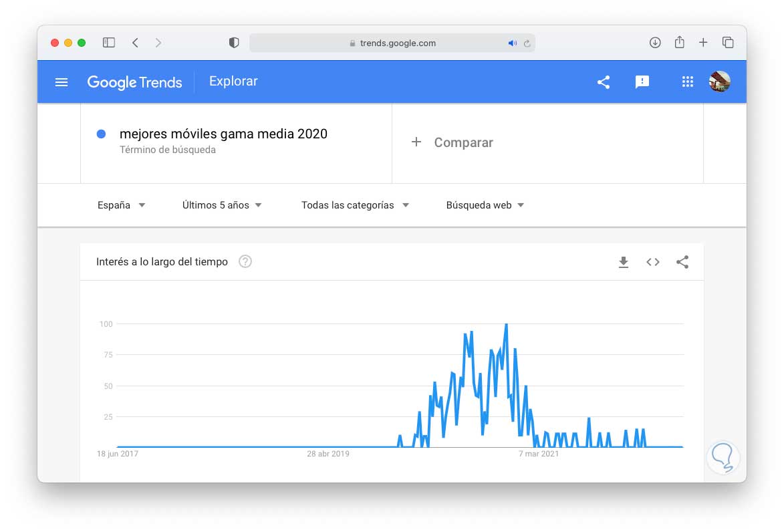The image size is (784, 532).
Task: Share the interest over time chart
Action: (x=682, y=262)
